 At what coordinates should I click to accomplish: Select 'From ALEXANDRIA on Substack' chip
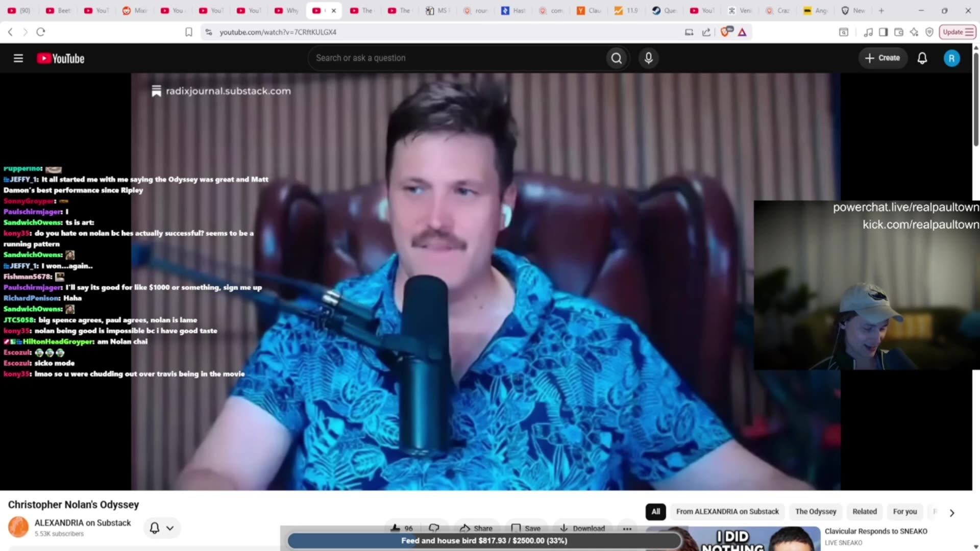pos(727,512)
